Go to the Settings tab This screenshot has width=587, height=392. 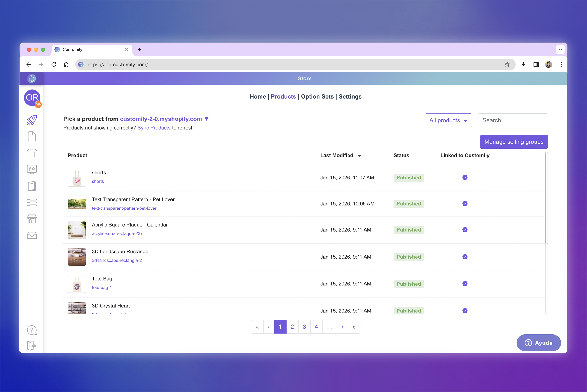click(350, 96)
